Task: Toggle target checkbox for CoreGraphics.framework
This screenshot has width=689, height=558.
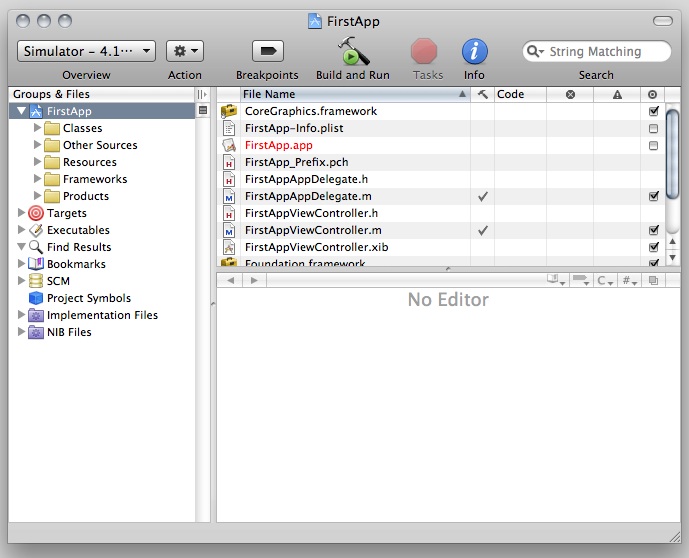Action: click(x=654, y=111)
